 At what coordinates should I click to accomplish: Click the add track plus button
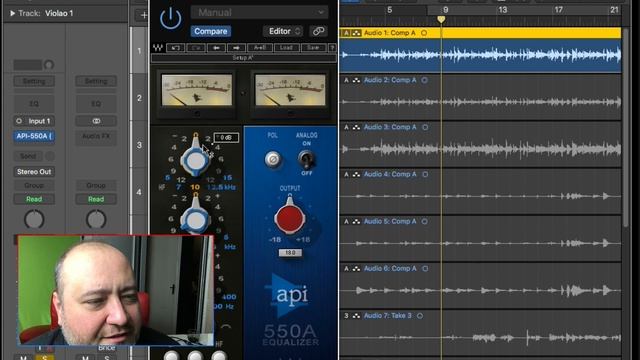coord(144,15)
